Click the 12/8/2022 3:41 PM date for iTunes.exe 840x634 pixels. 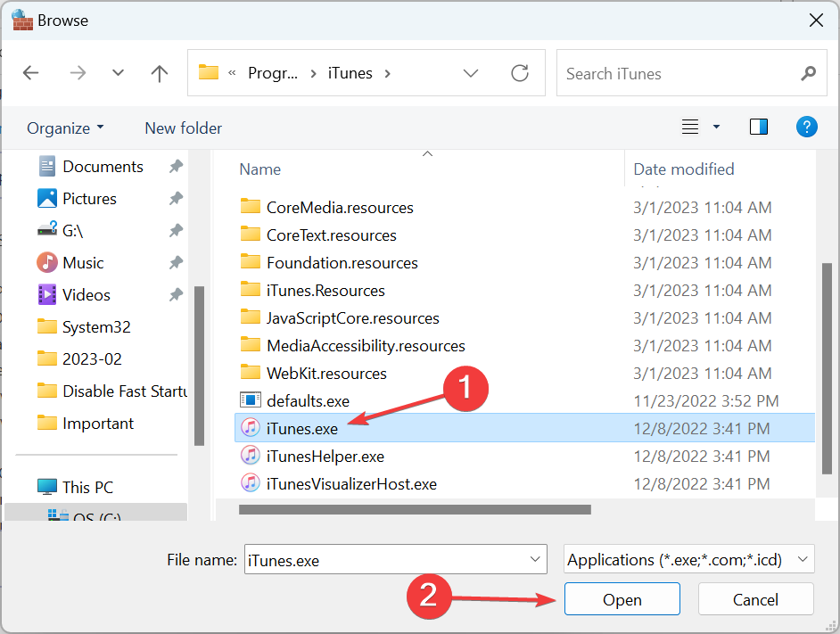(701, 429)
